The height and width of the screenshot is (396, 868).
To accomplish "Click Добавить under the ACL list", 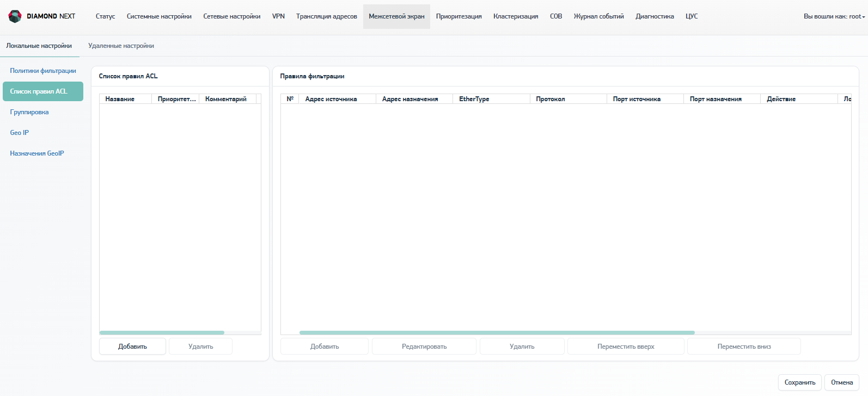I will pyautogui.click(x=132, y=346).
